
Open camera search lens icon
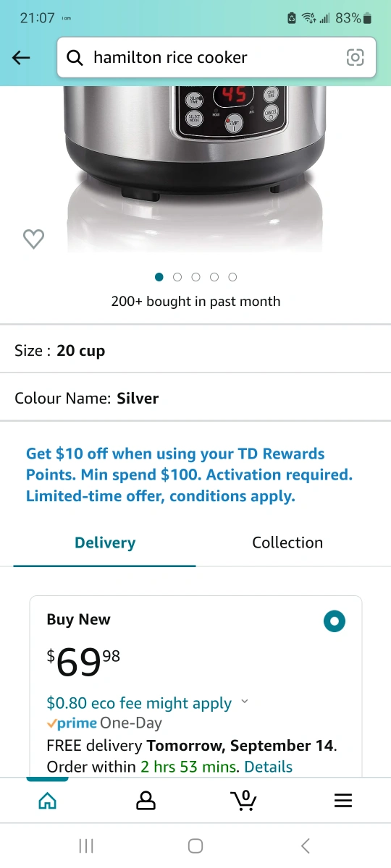point(355,58)
